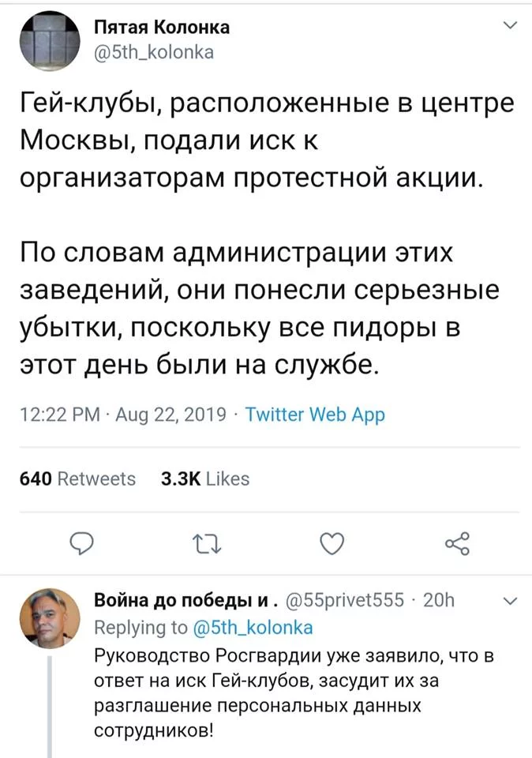Open the Война до победы и . profile name
Image resolution: width=532 pixels, height=758 pixels.
[x=182, y=602]
